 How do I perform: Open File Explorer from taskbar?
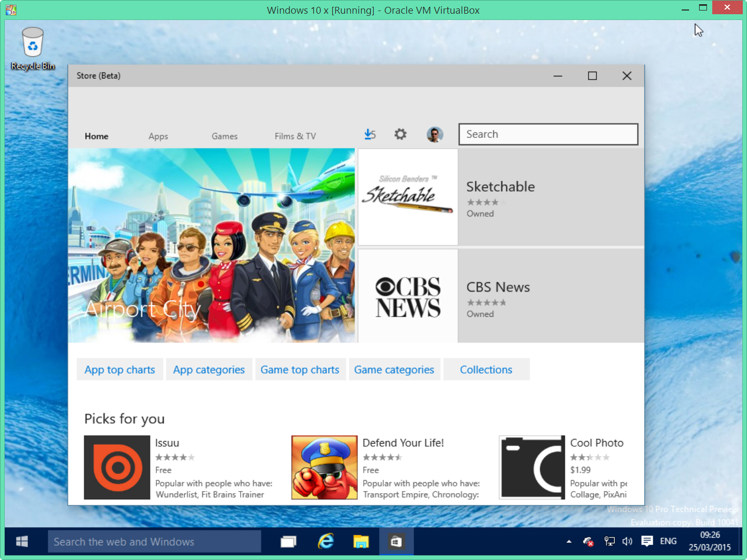point(361,542)
